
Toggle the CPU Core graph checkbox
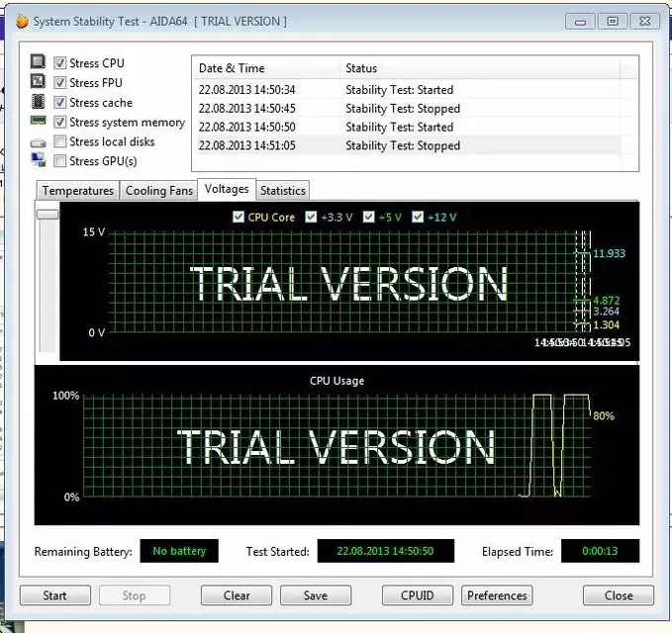coord(239,217)
